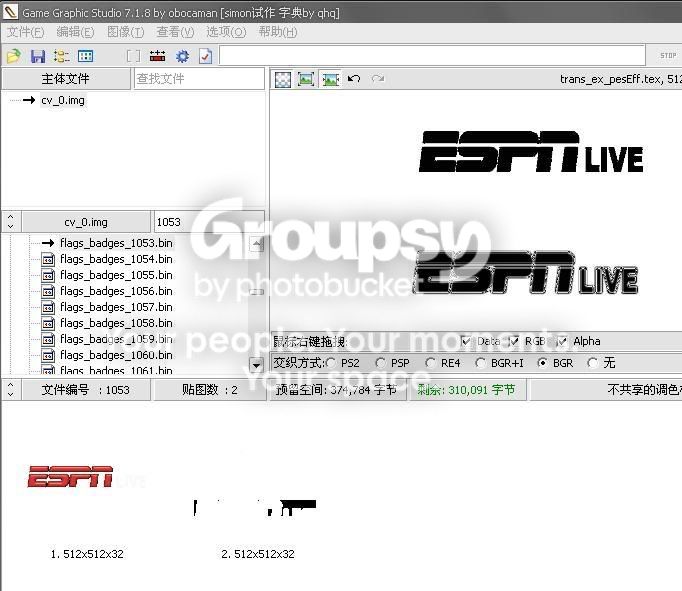Click the file list scroll up arrow

point(257,244)
